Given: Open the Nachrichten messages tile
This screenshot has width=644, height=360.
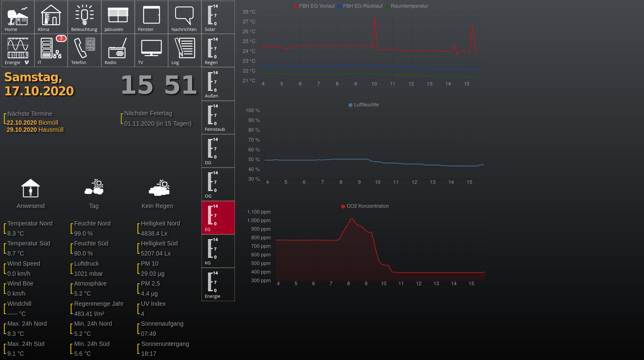Looking at the screenshot, I should tap(184, 17).
